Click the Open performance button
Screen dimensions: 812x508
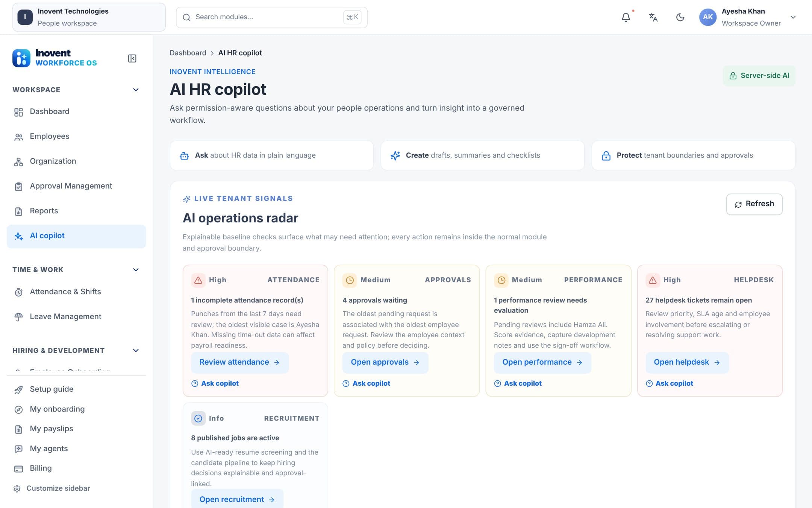(542, 362)
